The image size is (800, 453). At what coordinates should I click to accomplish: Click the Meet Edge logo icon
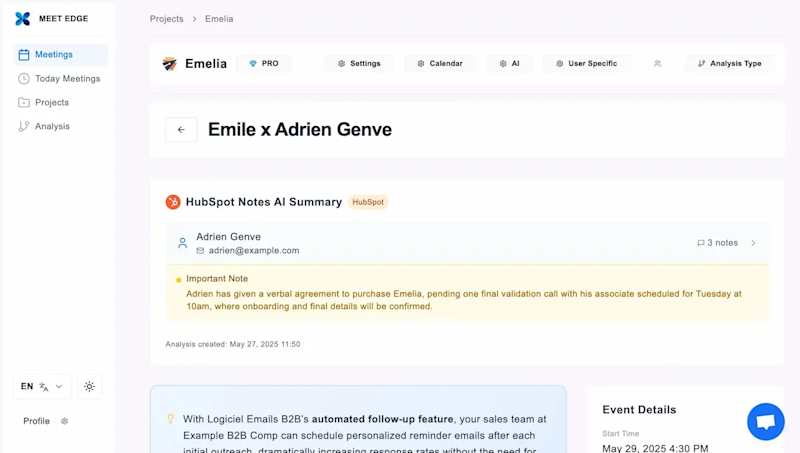coord(22,18)
